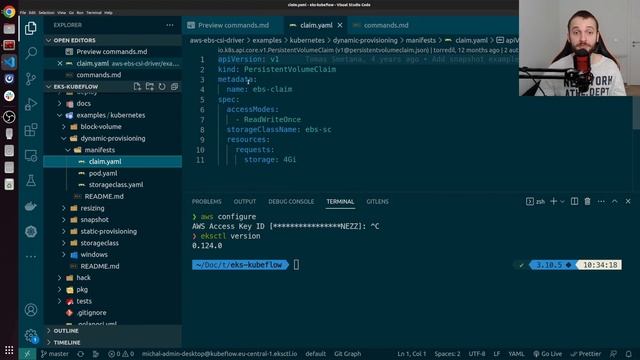Open Remote Explorer view
Viewport: 640px width, 360px height.
click(x=31, y=156)
